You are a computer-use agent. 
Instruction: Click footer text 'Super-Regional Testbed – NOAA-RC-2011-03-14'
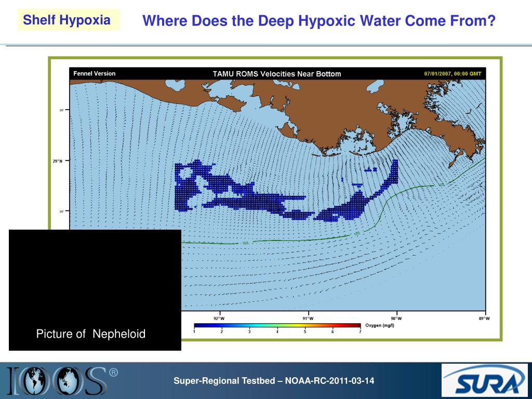point(274,381)
